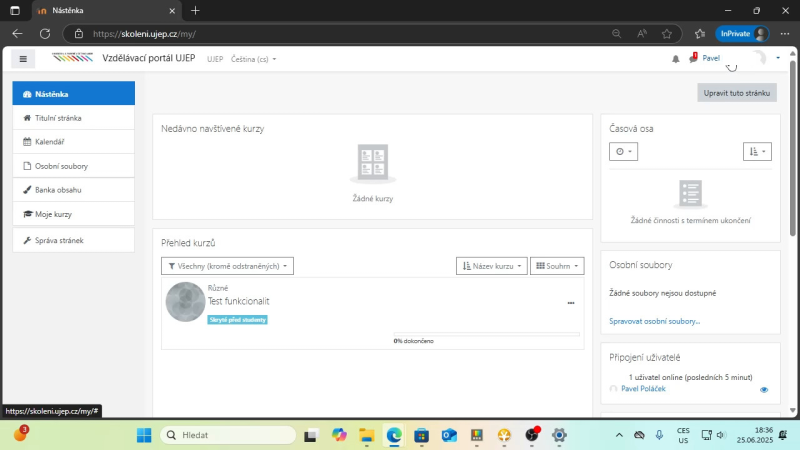
Task: Toggle the hamburger side panel button
Action: pos(23,59)
